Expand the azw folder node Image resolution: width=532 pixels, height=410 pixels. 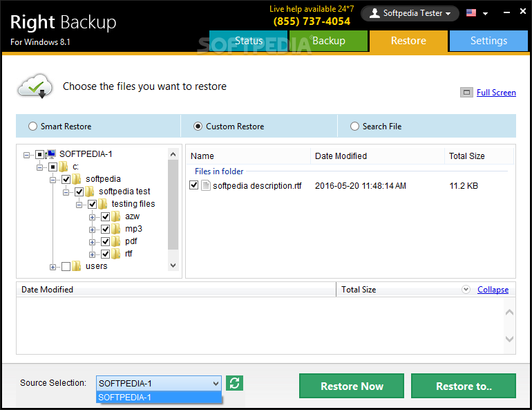(x=92, y=217)
